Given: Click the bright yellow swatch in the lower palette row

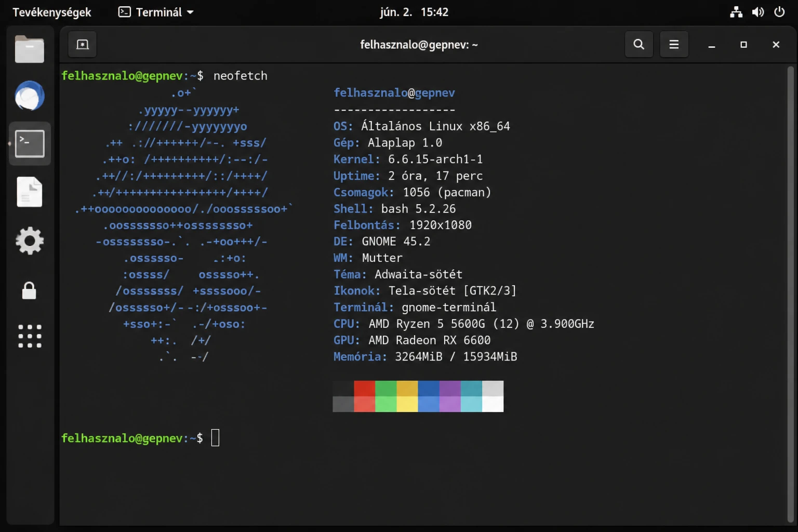Looking at the screenshot, I should click(x=407, y=404).
